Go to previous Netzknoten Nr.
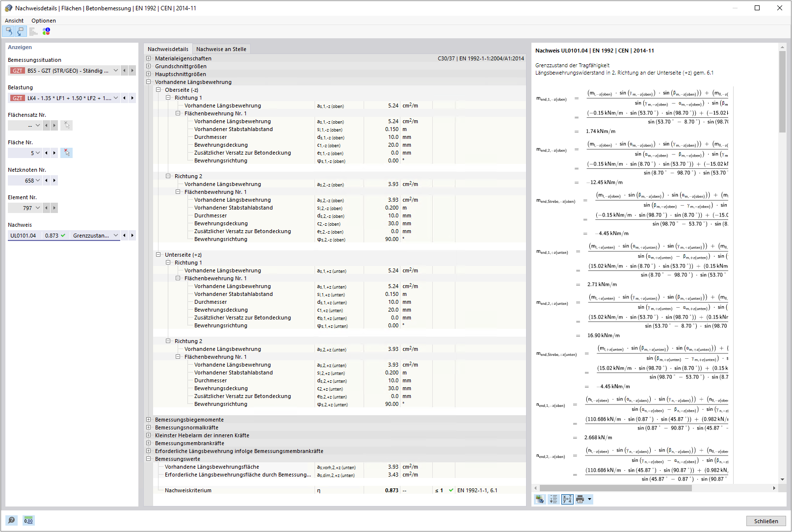 tap(46, 181)
